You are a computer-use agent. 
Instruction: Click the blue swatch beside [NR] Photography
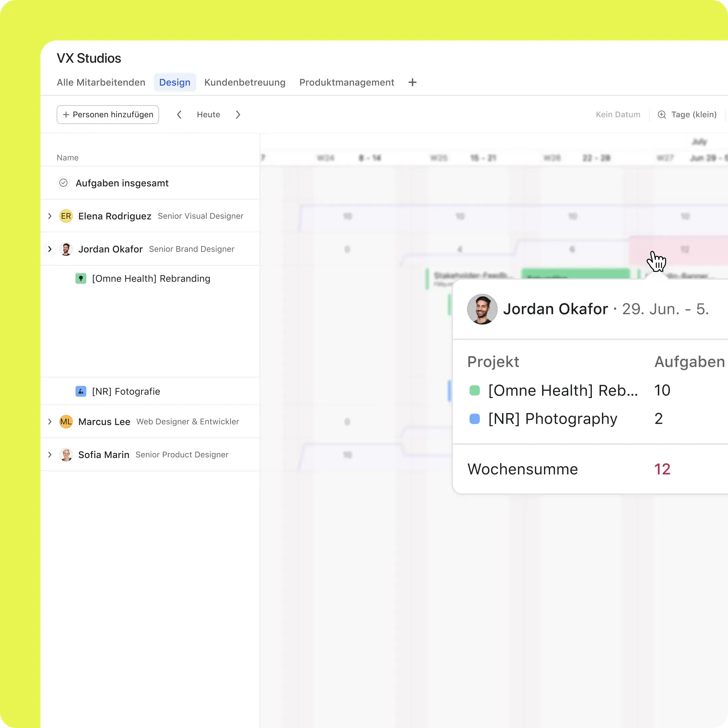click(x=475, y=419)
